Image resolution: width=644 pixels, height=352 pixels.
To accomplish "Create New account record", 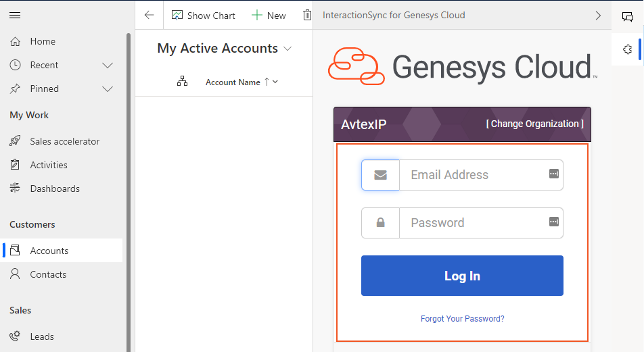I will coord(269,16).
